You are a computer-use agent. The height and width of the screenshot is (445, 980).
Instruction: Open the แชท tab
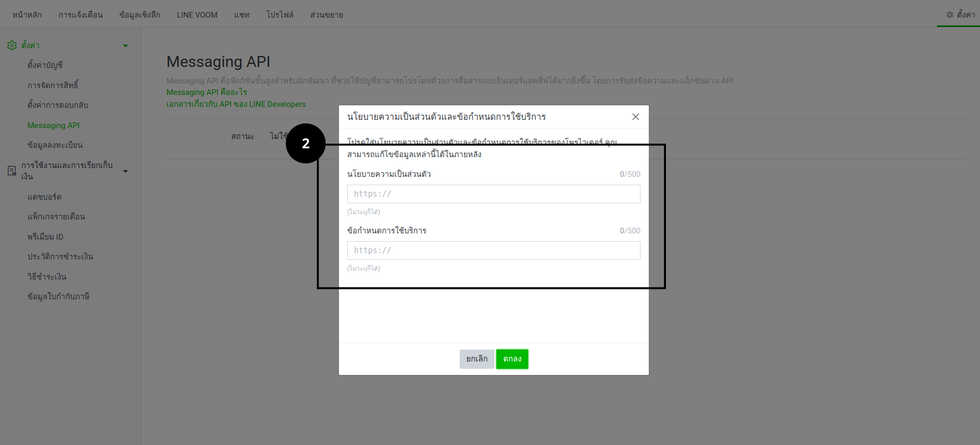coord(242,15)
